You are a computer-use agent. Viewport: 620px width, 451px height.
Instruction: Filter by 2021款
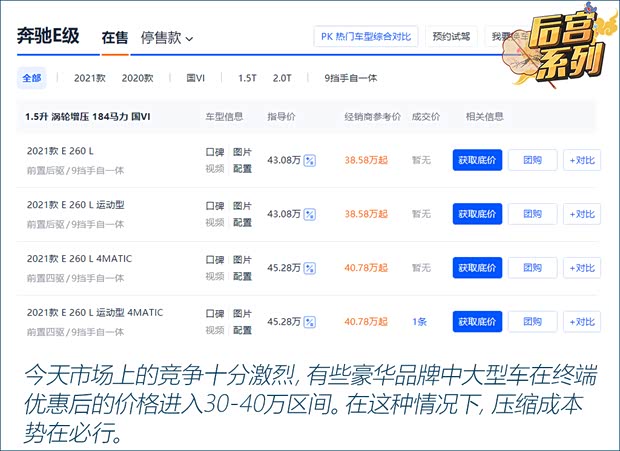[x=90, y=78]
